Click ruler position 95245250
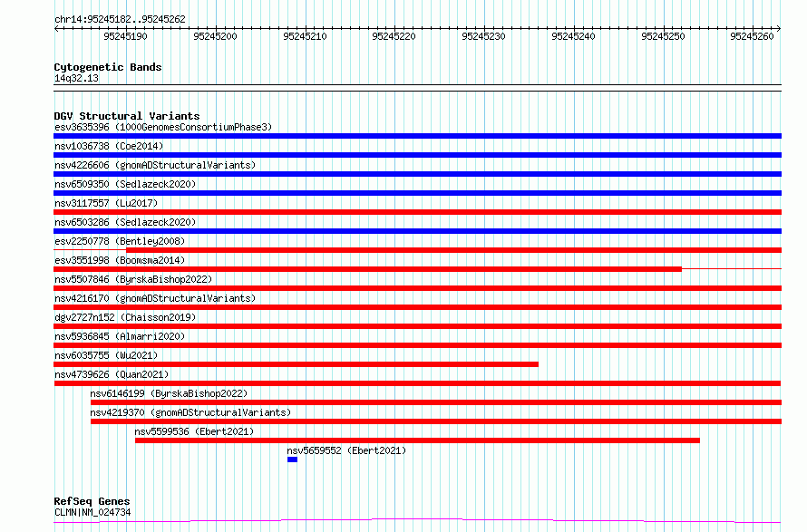The image size is (807, 532). [x=663, y=36]
